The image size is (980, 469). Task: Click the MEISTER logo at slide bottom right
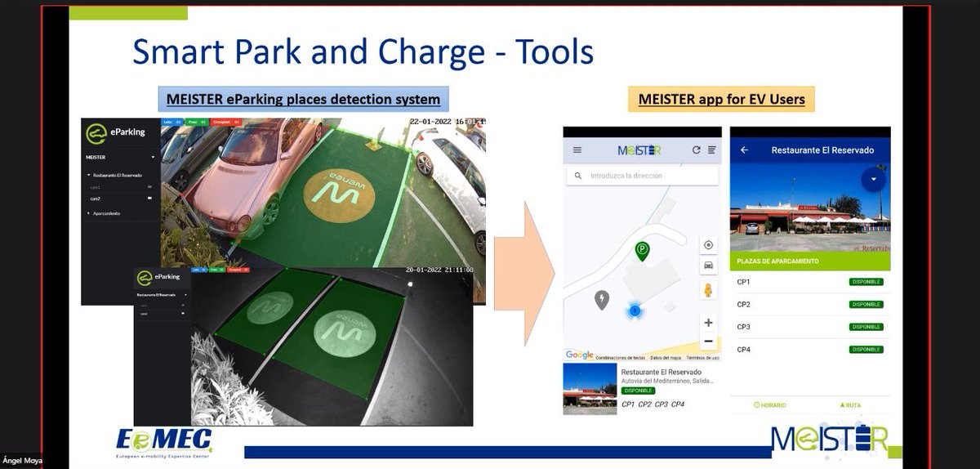click(x=828, y=439)
